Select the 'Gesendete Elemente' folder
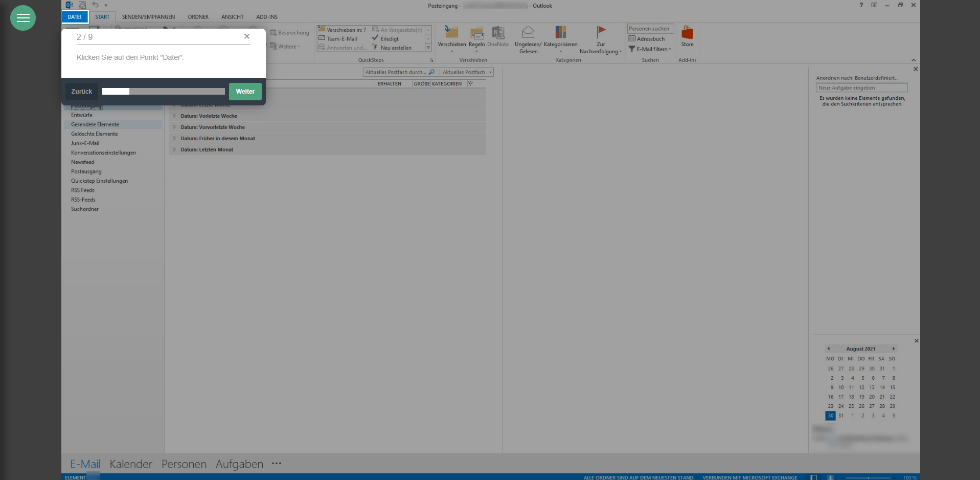The image size is (980, 480). (95, 124)
